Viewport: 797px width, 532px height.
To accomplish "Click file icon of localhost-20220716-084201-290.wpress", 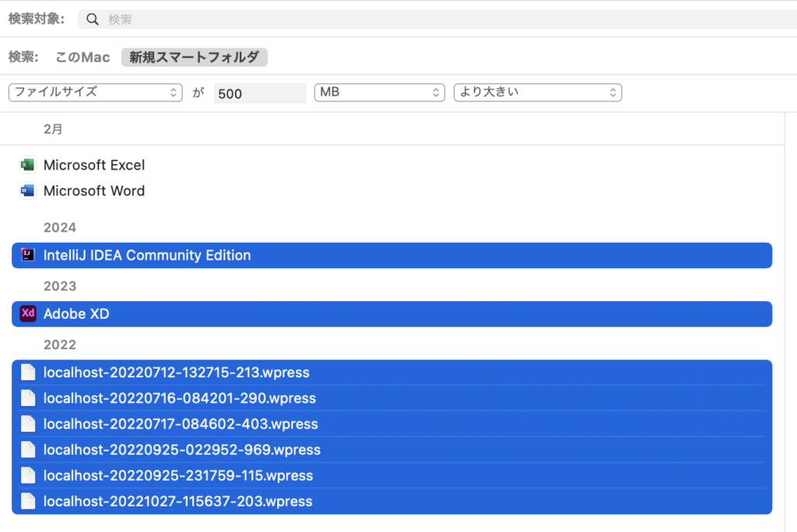I will pos(28,398).
